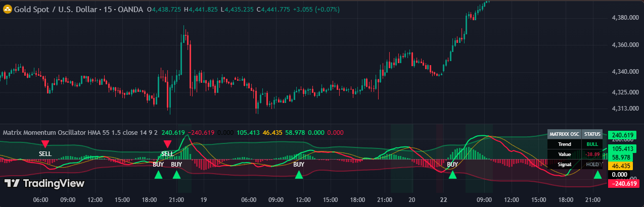The image size is (644, 207).
Task: Click 58.978 in the oscillator legend
Action: [x=296, y=132]
